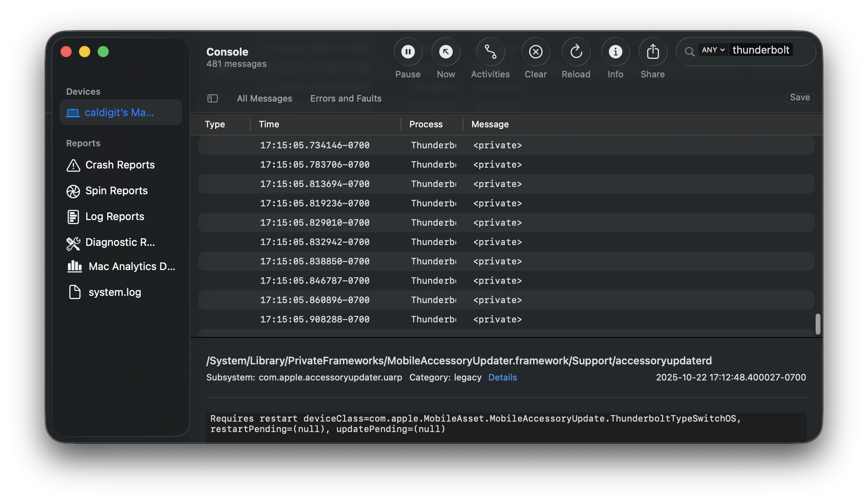The image size is (868, 503).
Task: Open Crash Reports in sidebar
Action: tap(119, 165)
